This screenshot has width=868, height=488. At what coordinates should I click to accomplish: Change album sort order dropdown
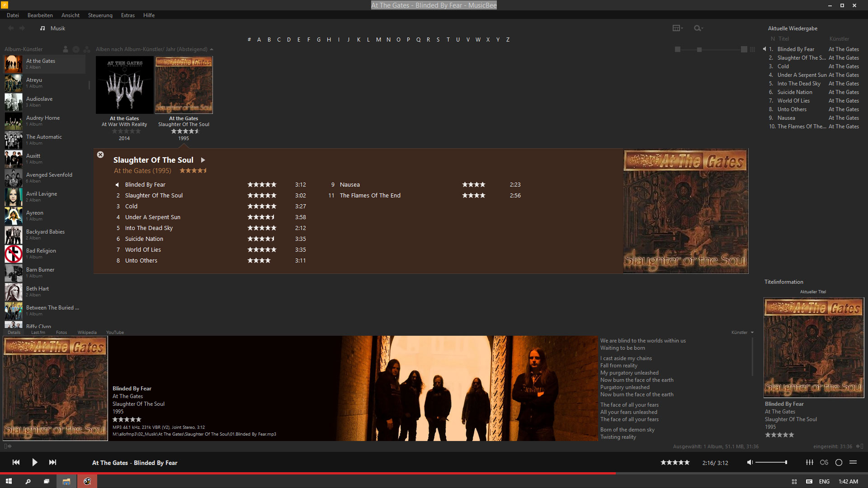(154, 49)
